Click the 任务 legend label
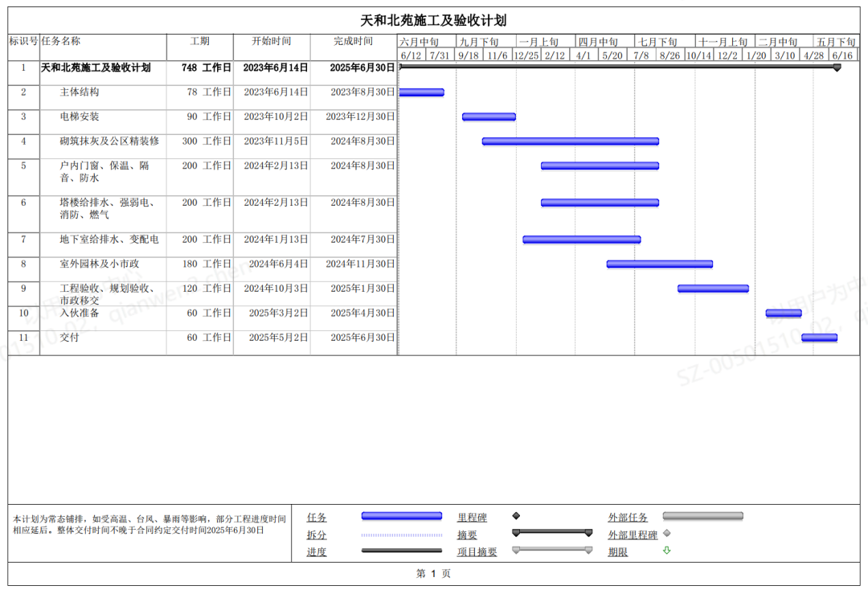The height and width of the screenshot is (594, 868). (317, 518)
